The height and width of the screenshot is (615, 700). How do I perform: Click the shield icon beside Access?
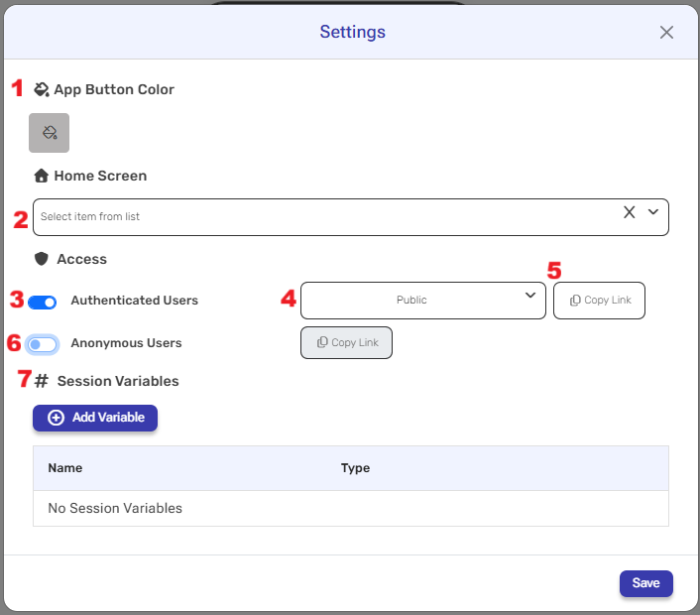click(42, 259)
